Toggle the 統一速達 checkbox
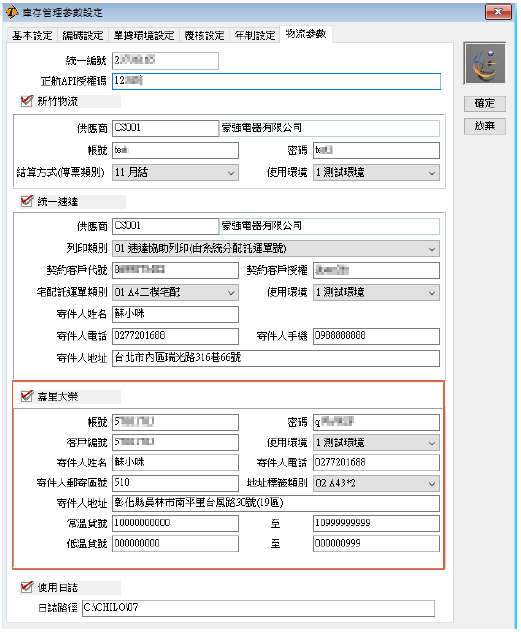 27,201
